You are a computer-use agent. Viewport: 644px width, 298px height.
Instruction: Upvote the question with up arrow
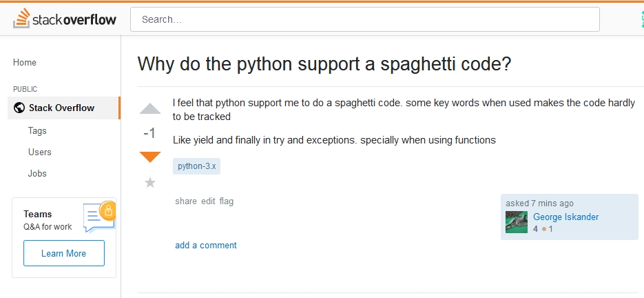(x=150, y=109)
